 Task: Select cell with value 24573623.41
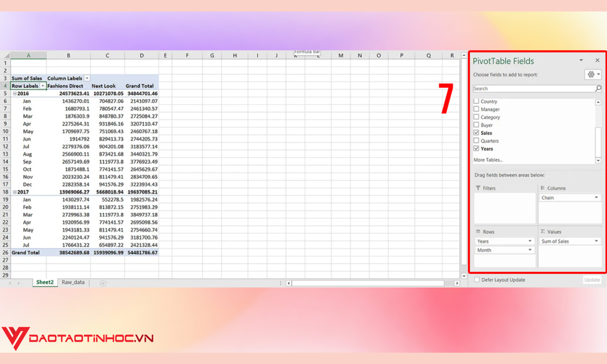click(68, 93)
